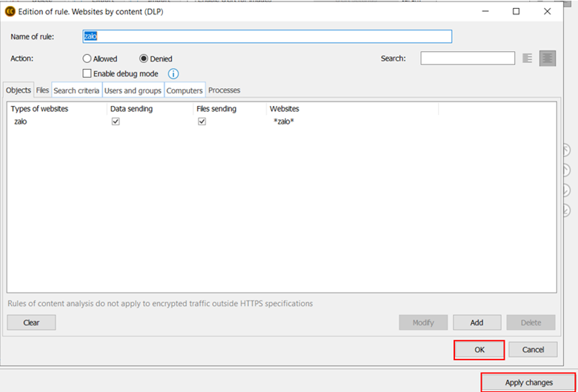This screenshot has height=392, width=578.
Task: Enable the debug mode checkbox
Action: point(87,73)
